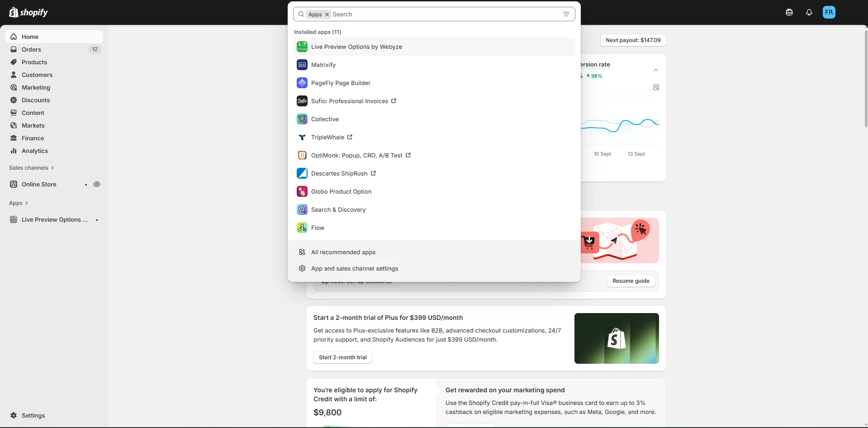Click the search filter icon

[x=566, y=14]
